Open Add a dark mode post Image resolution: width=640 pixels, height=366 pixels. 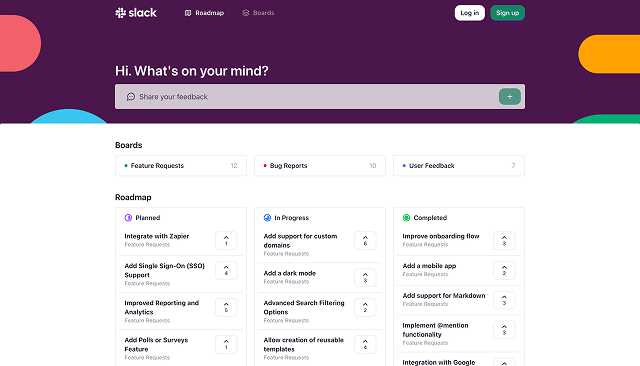(x=290, y=273)
